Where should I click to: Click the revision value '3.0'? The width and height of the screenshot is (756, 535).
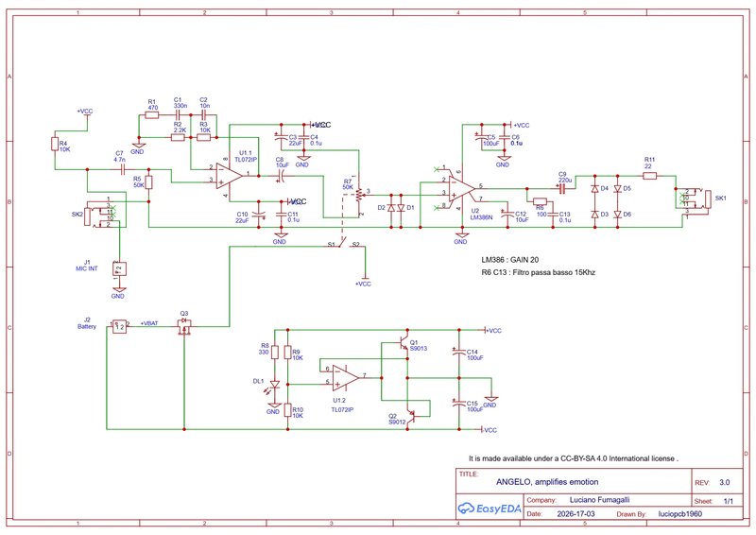coord(724,482)
